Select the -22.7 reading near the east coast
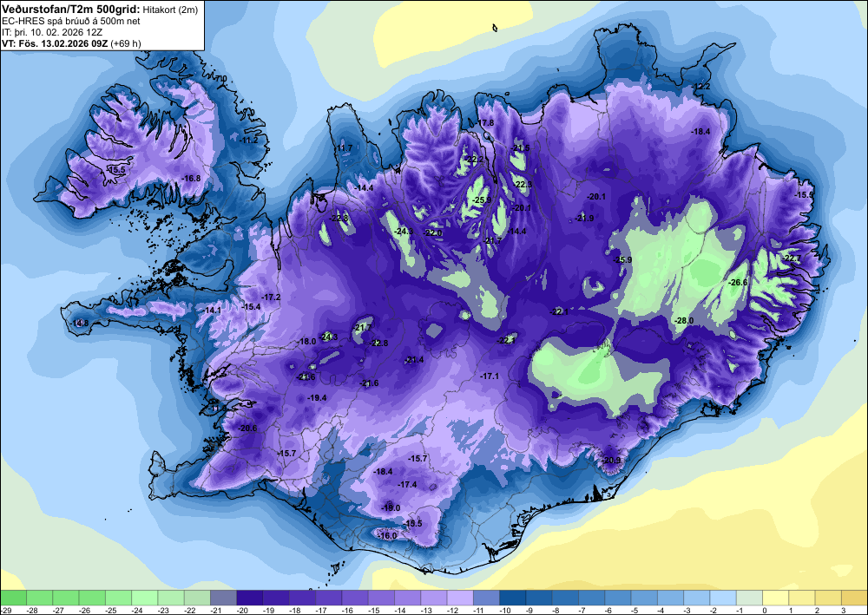This screenshot has height=615, width=868. [791, 258]
